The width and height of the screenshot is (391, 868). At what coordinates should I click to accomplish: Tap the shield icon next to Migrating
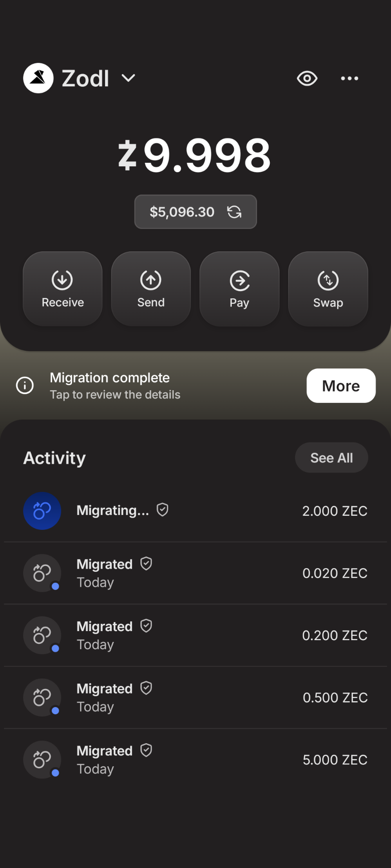[162, 510]
